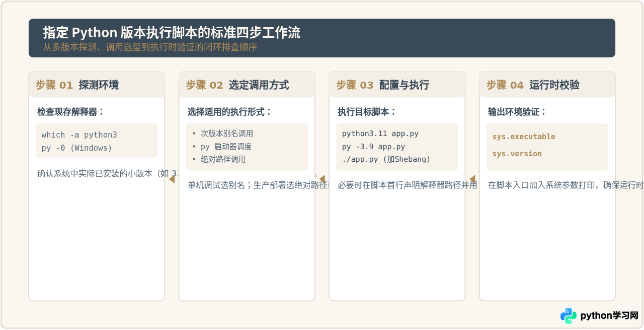Click the Python logo icon beside python学习网
644x330 pixels.
pyautogui.click(x=569, y=316)
